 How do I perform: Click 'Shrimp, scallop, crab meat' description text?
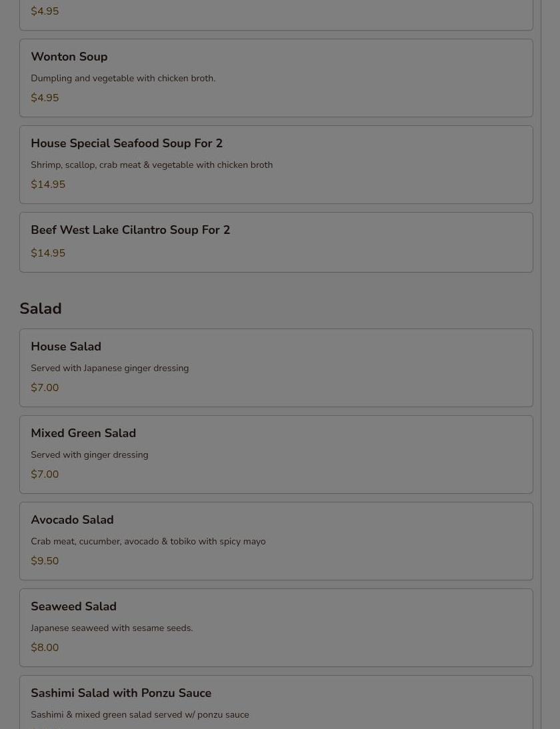(x=151, y=165)
